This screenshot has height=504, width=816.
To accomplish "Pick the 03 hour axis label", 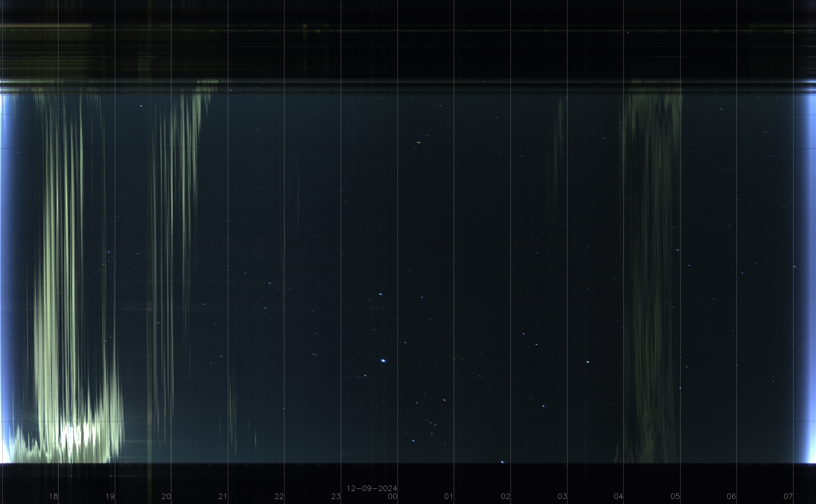I will coord(562,496).
